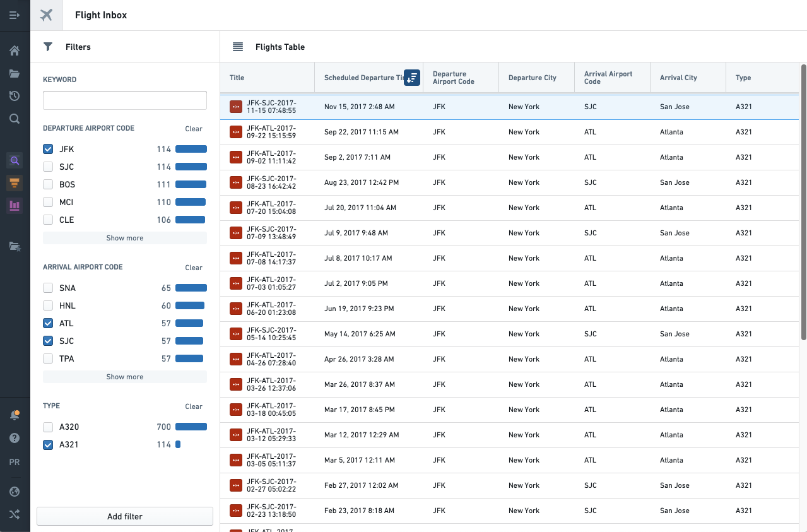
Task: Open PR account item in sidebar
Action: click(x=15, y=462)
